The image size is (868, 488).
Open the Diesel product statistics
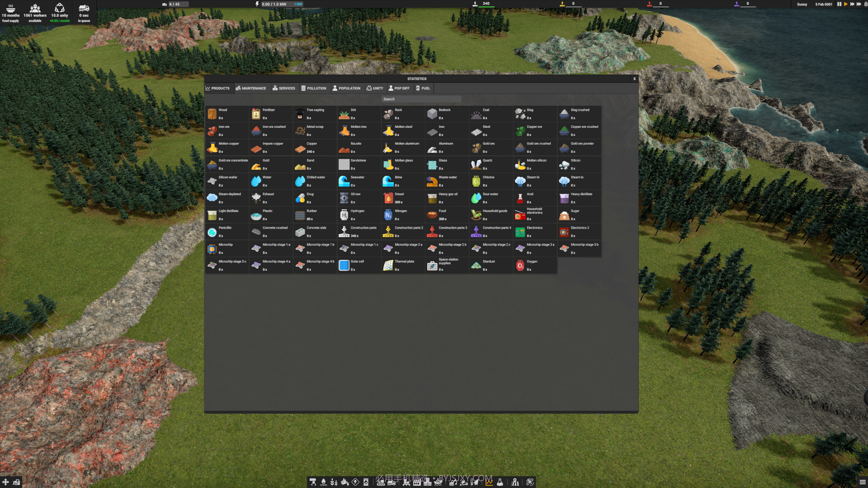point(402,198)
